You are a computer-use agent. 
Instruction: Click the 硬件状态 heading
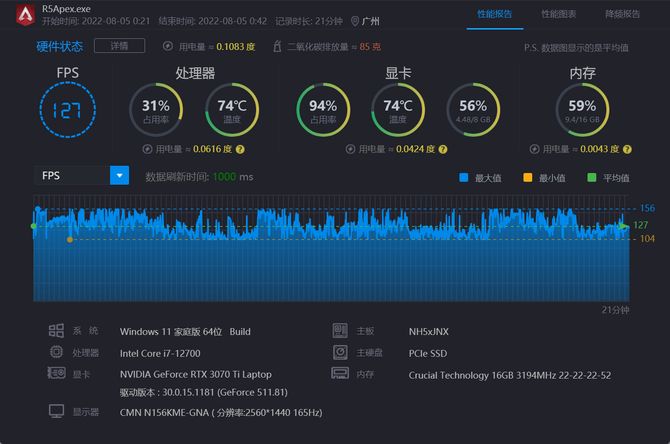pos(59,46)
